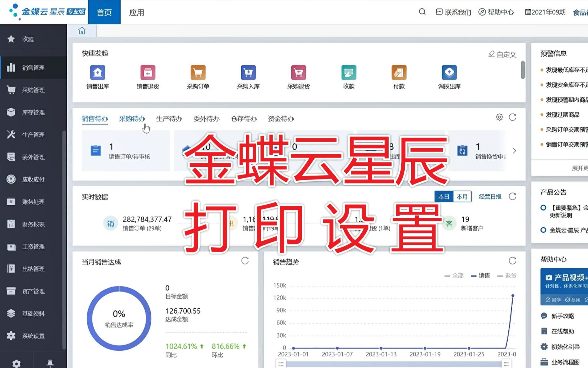Click the 发现过期商品 warning item
The image size is (588, 368).
(x=563, y=115)
